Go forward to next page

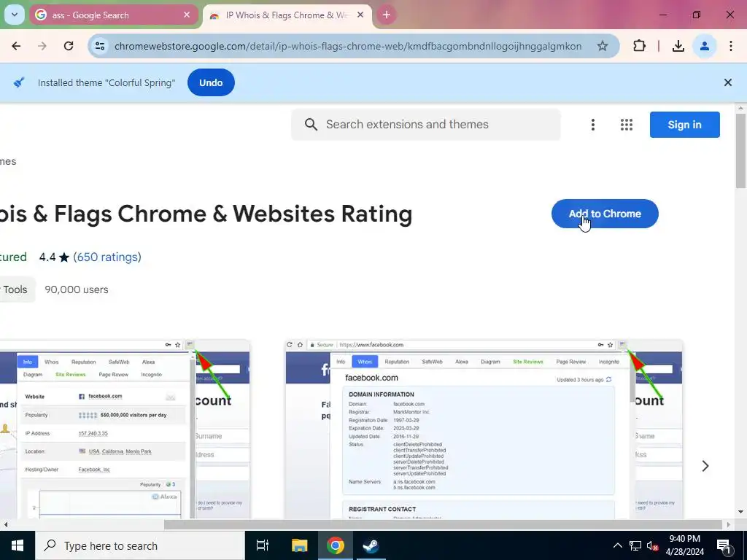(42, 46)
